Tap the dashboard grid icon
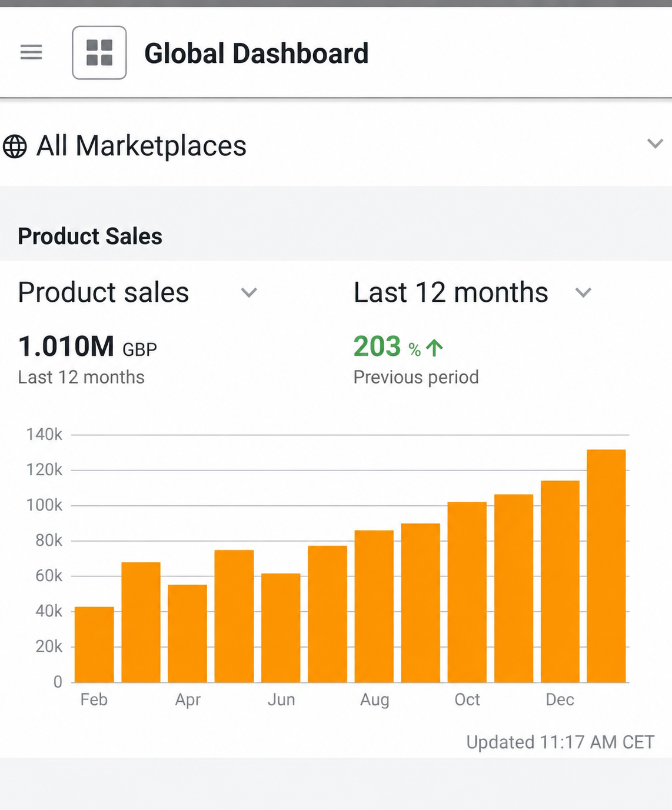Image resolution: width=672 pixels, height=810 pixels. [99, 53]
